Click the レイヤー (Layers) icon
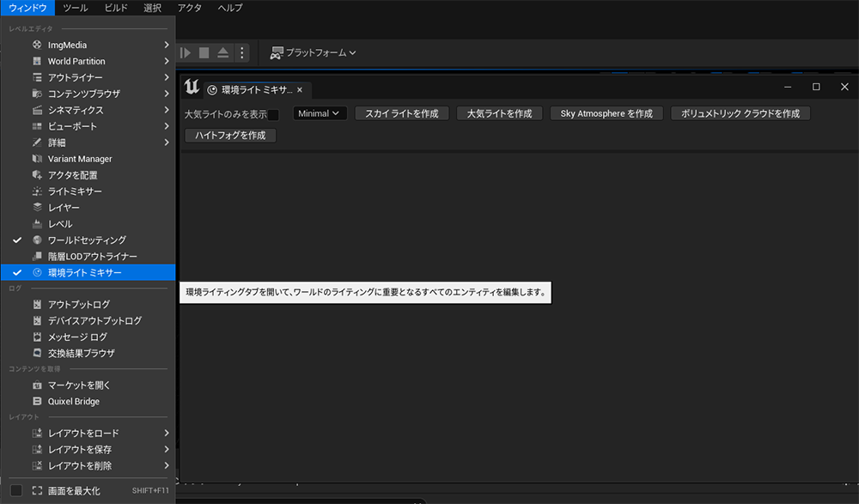 pos(37,208)
